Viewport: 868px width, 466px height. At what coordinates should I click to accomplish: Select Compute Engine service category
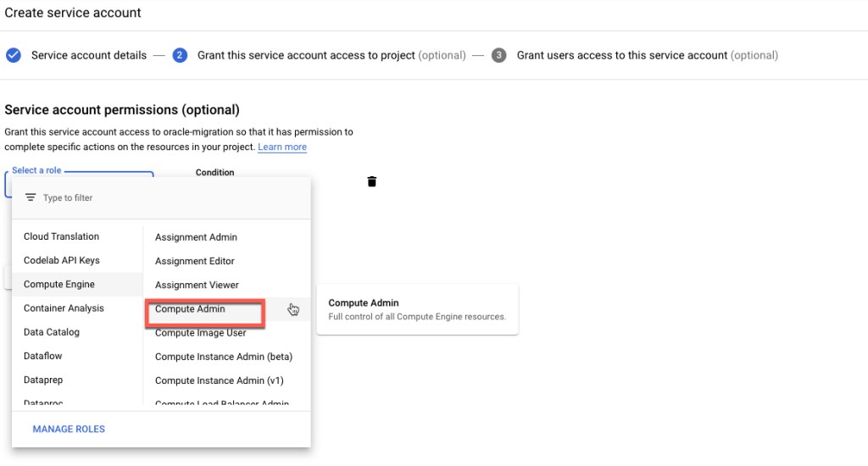pos(59,285)
